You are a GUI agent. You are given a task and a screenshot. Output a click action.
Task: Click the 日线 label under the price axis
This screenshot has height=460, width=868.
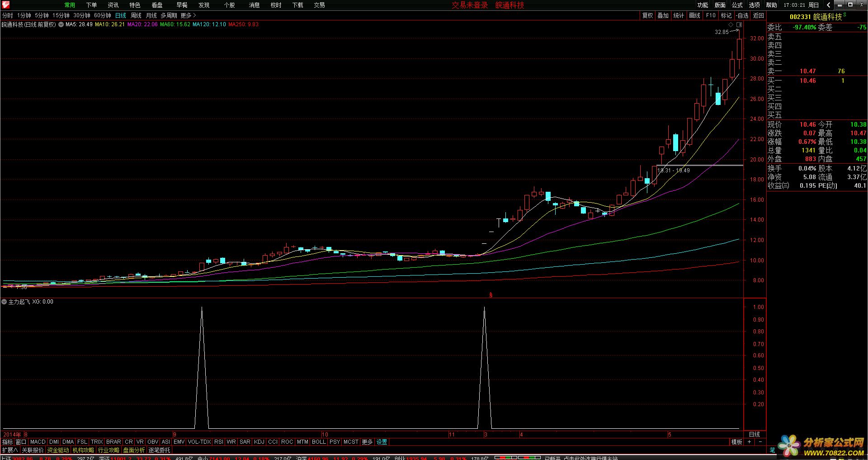click(x=755, y=434)
